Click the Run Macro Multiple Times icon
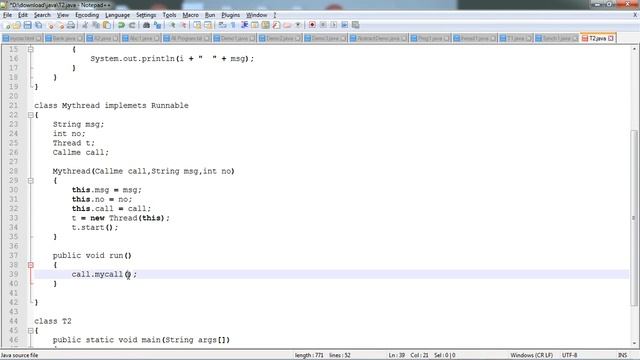 [x=344, y=25]
